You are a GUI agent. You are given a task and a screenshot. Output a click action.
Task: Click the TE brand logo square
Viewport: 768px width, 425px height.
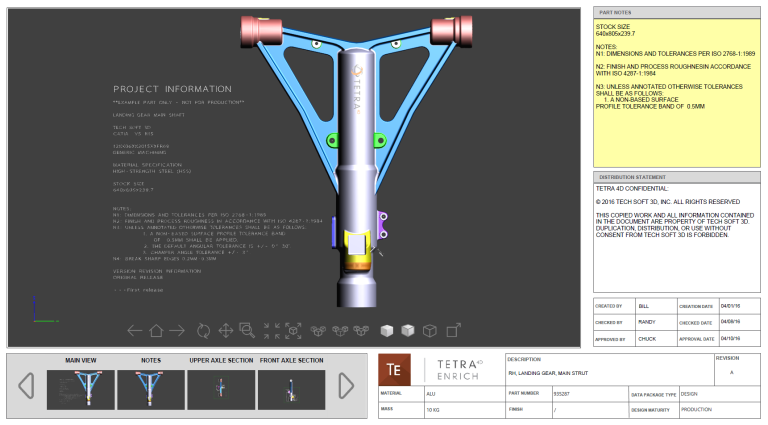[394, 370]
